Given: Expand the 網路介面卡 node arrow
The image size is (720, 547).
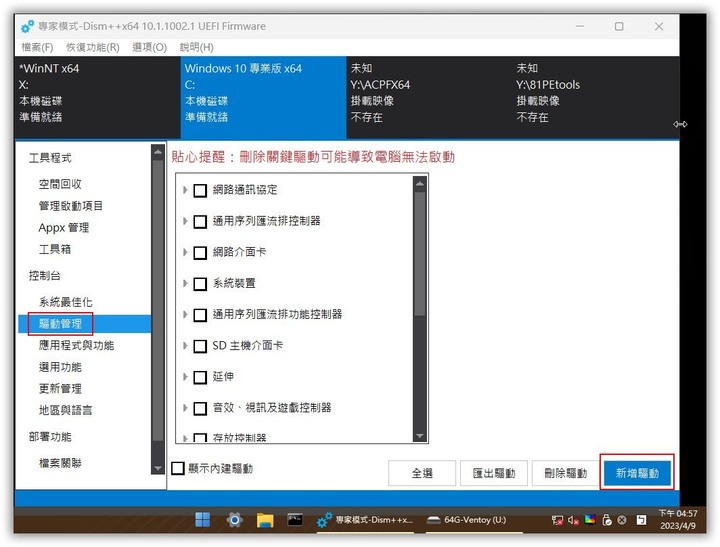Looking at the screenshot, I should (x=185, y=252).
